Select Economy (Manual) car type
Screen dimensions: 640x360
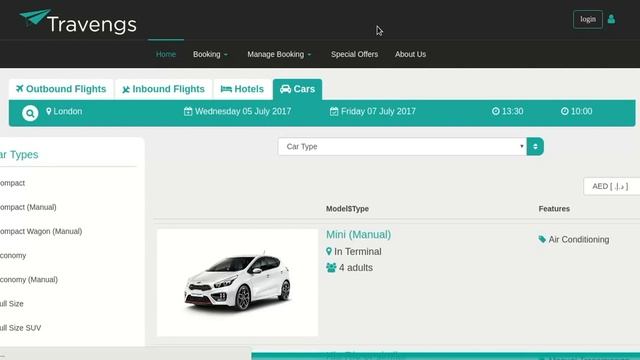pyautogui.click(x=29, y=280)
